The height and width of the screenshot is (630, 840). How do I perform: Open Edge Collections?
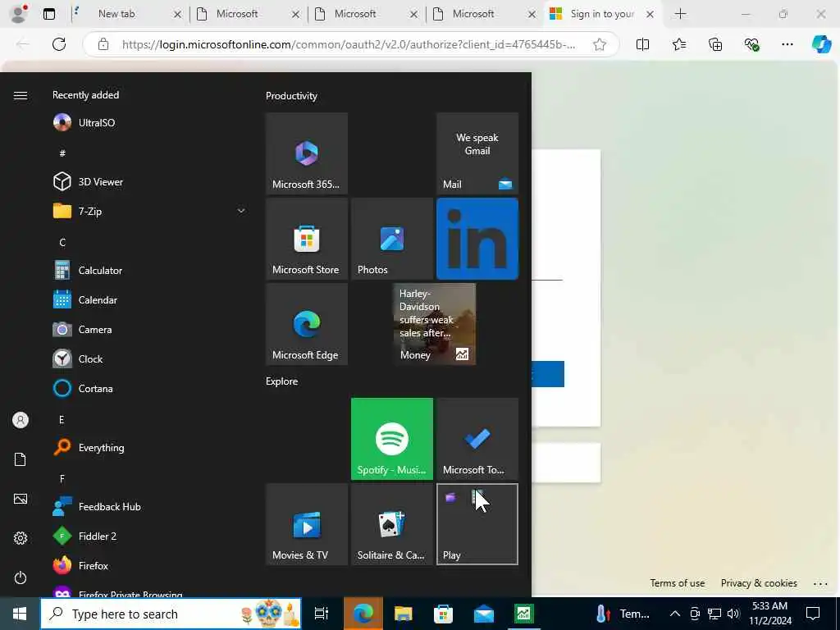[715, 44]
